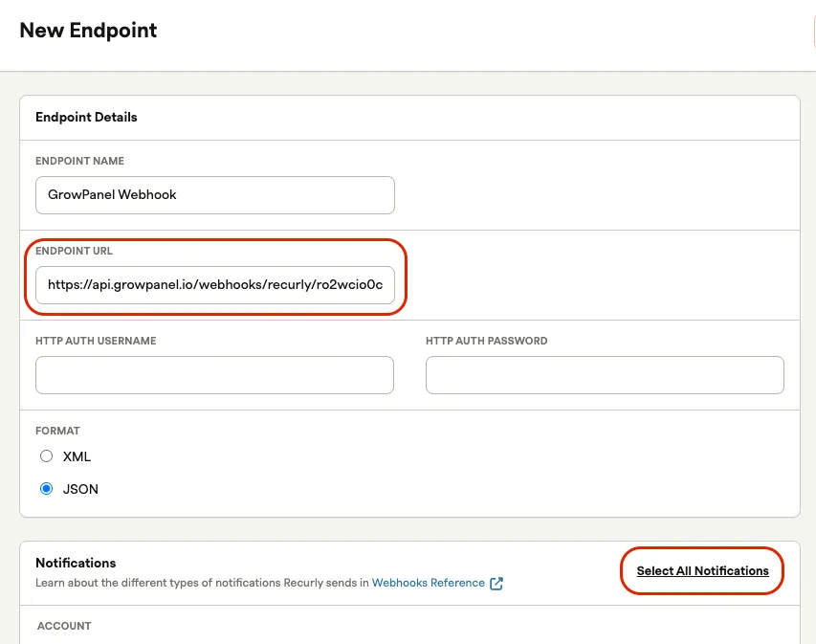Click the New Endpoint page title

87,30
